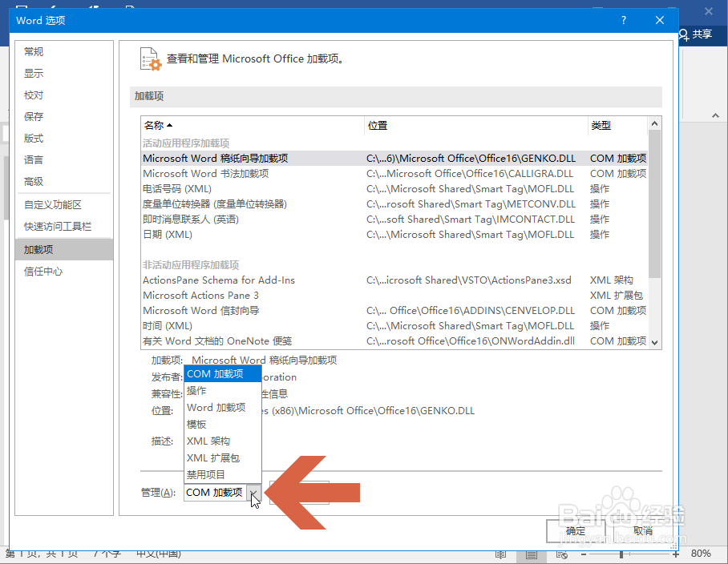Open 80% zoom level dialog in Word

[701, 554]
